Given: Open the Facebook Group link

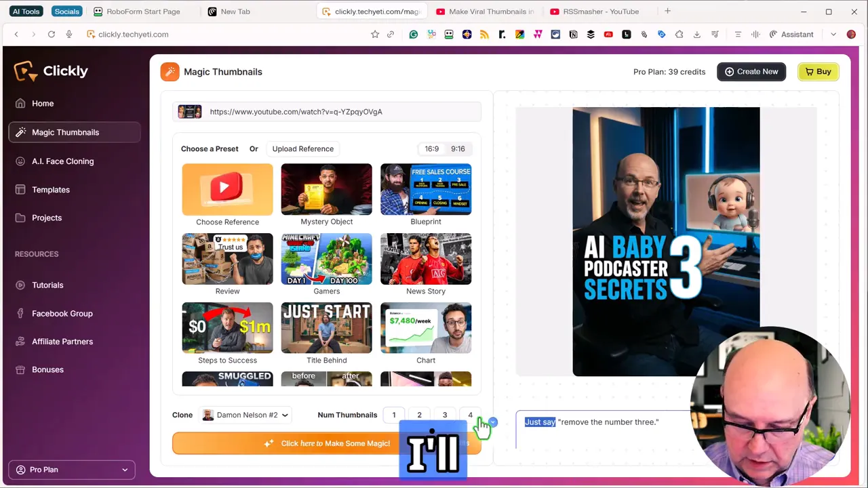Looking at the screenshot, I should pos(62,313).
